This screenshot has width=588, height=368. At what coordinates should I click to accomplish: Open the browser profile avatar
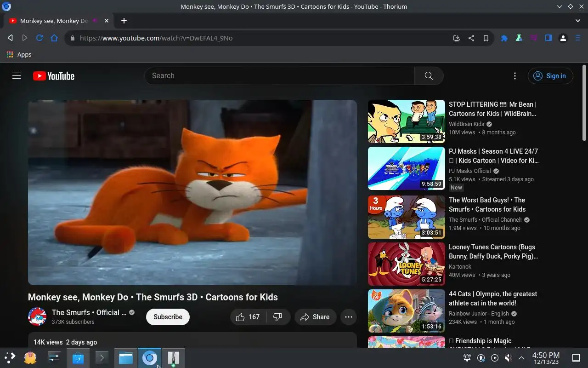pyautogui.click(x=563, y=38)
